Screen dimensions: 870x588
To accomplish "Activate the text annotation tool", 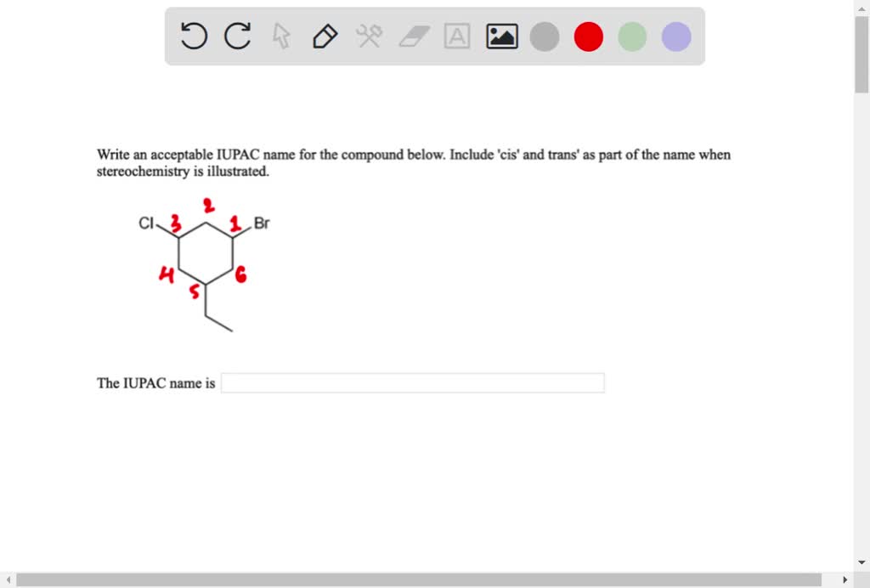I will [x=457, y=37].
